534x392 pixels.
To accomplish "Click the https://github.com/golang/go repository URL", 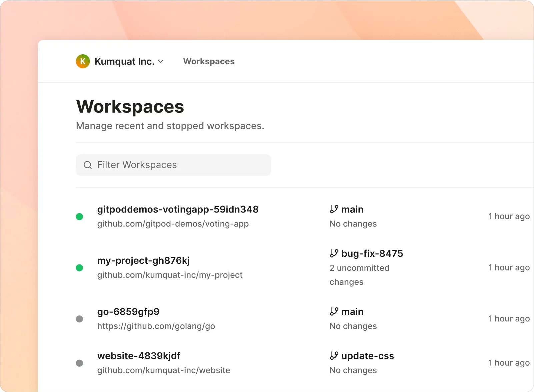I will point(156,326).
